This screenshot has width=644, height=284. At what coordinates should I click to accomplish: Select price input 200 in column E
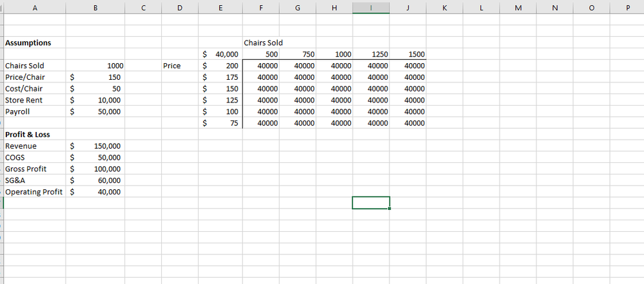(x=220, y=66)
